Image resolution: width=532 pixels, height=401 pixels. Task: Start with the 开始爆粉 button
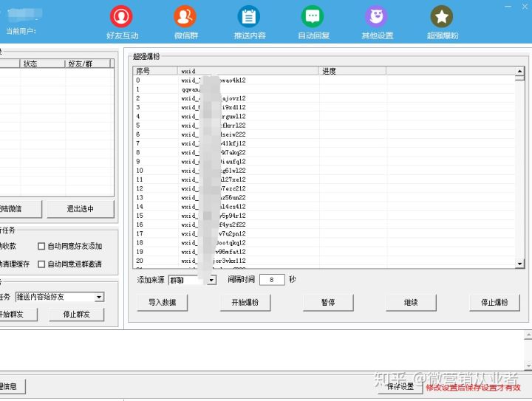pos(245,303)
